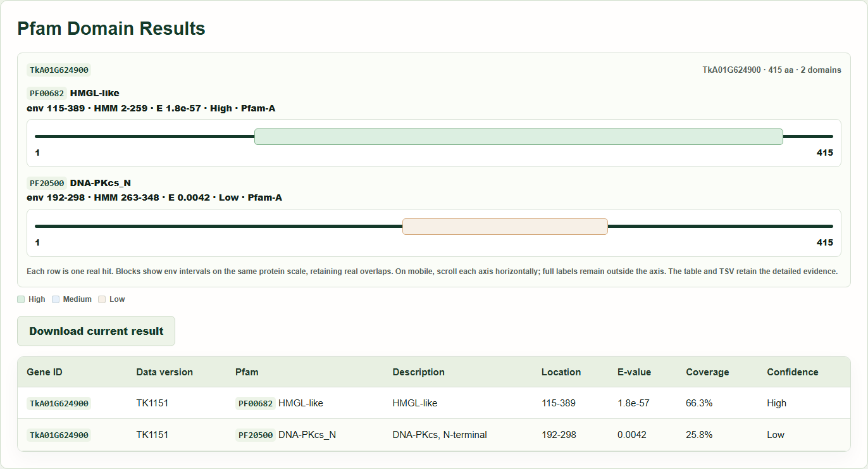
Task: Click the Gene ID column header
Action: click(44, 372)
